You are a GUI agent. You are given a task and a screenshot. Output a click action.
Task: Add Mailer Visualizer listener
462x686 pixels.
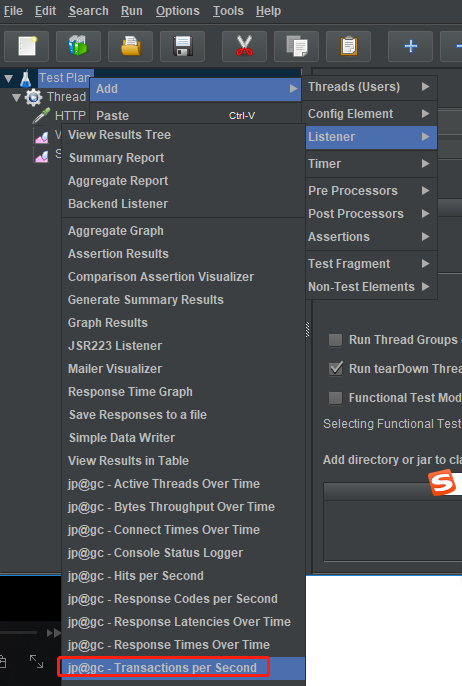click(183, 369)
